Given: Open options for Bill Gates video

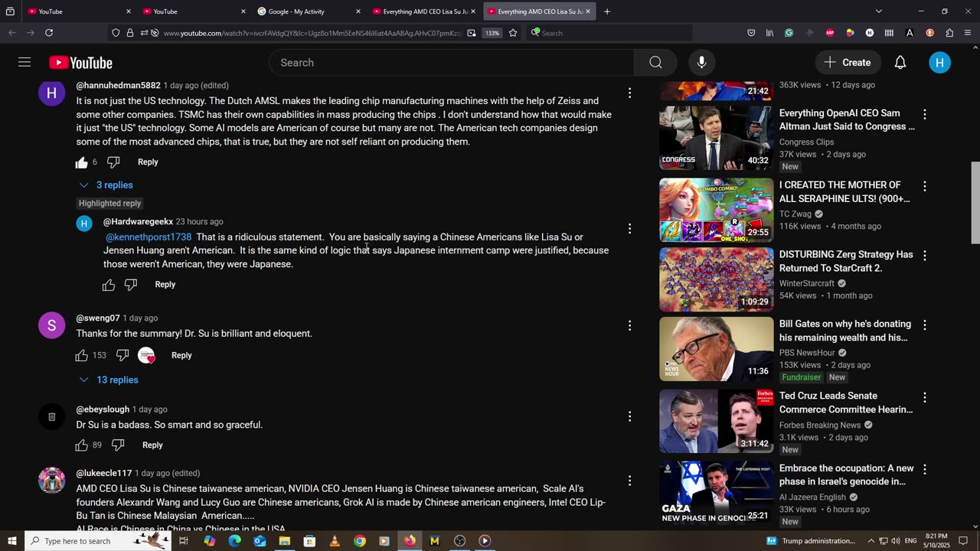Looking at the screenshot, I should pos(924,325).
